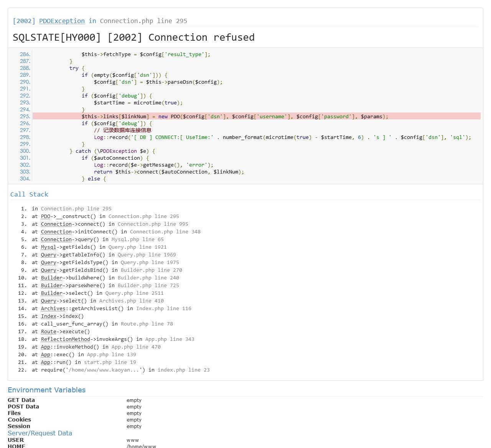Click PDO in stack entry 2

point(46,217)
